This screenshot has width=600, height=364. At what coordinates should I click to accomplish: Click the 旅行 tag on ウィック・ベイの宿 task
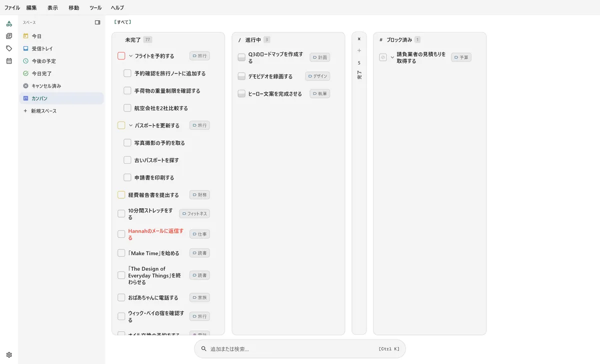[199, 316]
